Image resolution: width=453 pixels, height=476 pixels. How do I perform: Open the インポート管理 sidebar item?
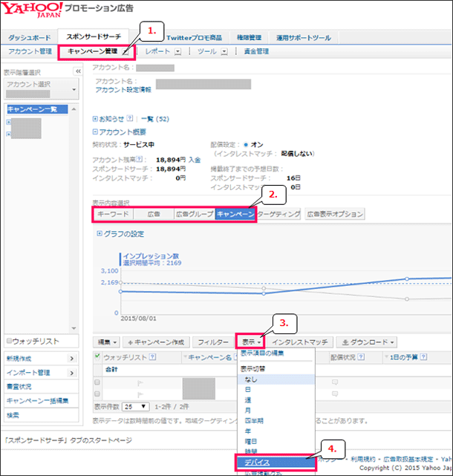pyautogui.click(x=42, y=373)
